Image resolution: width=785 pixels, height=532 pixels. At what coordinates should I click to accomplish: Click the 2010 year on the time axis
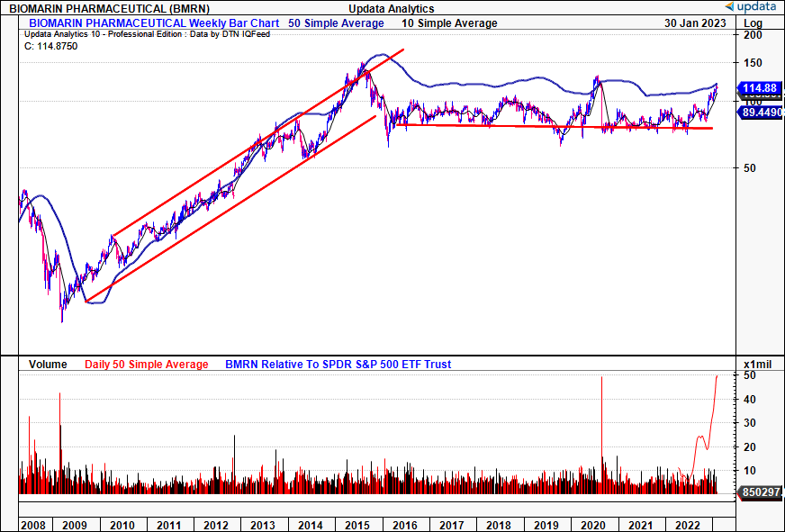coord(122,526)
